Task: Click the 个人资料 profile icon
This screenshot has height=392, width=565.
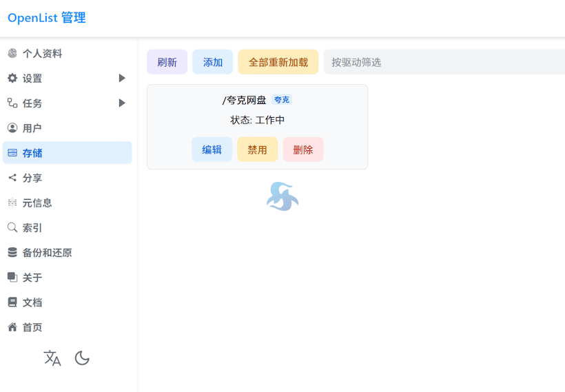Action: coord(12,53)
